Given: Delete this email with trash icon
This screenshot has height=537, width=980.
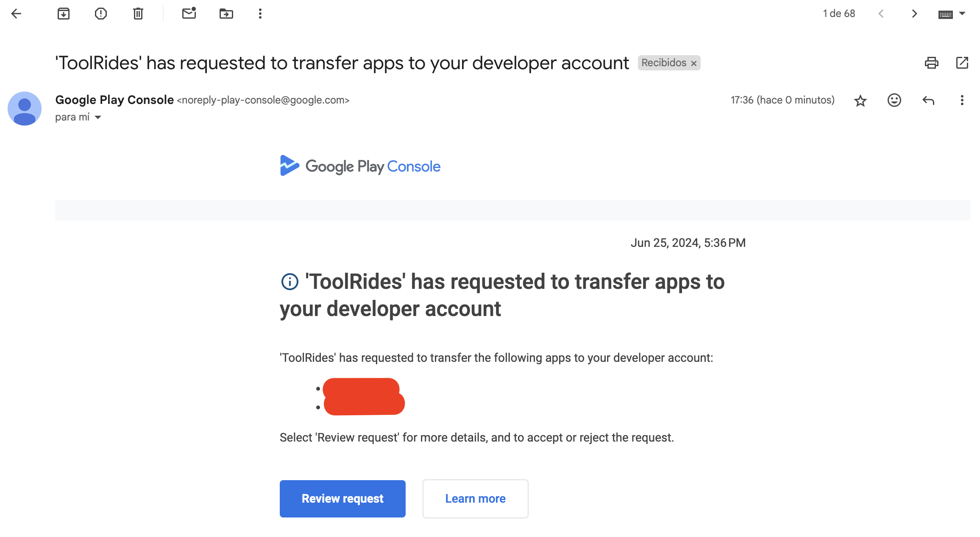Looking at the screenshot, I should (x=138, y=14).
